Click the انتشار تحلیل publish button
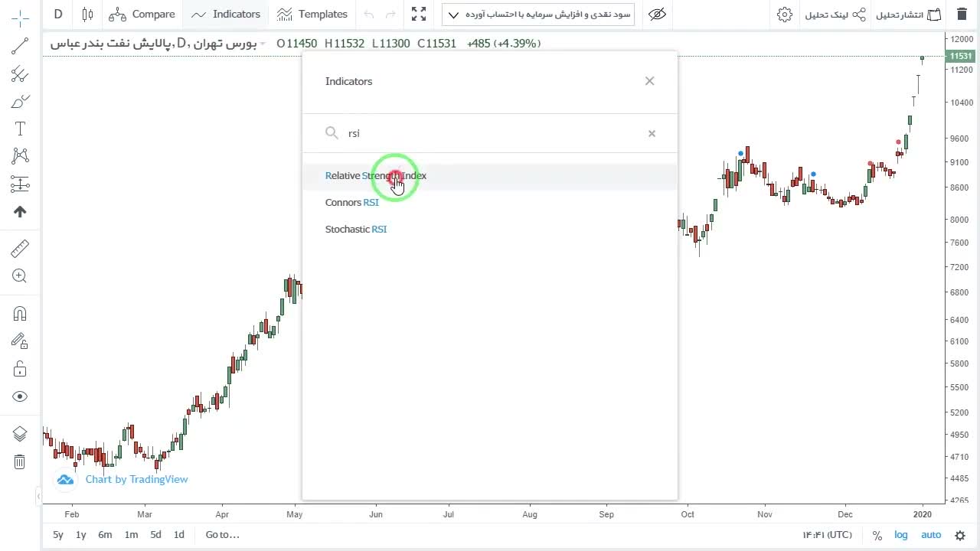 (x=909, y=15)
